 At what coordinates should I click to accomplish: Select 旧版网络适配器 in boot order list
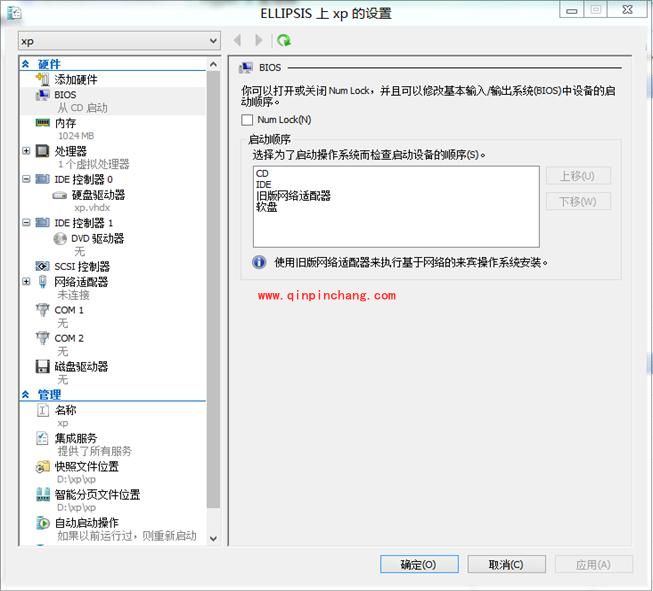[293, 196]
